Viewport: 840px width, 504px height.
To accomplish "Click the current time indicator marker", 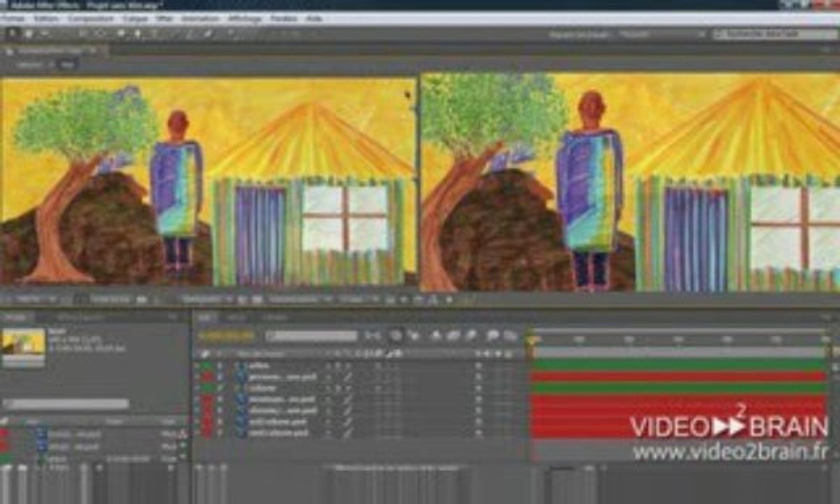I will (x=532, y=339).
